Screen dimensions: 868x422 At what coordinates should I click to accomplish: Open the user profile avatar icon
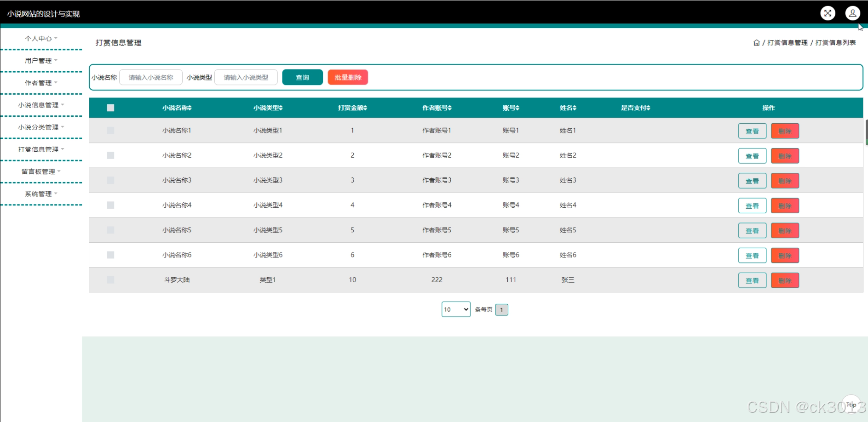(852, 13)
